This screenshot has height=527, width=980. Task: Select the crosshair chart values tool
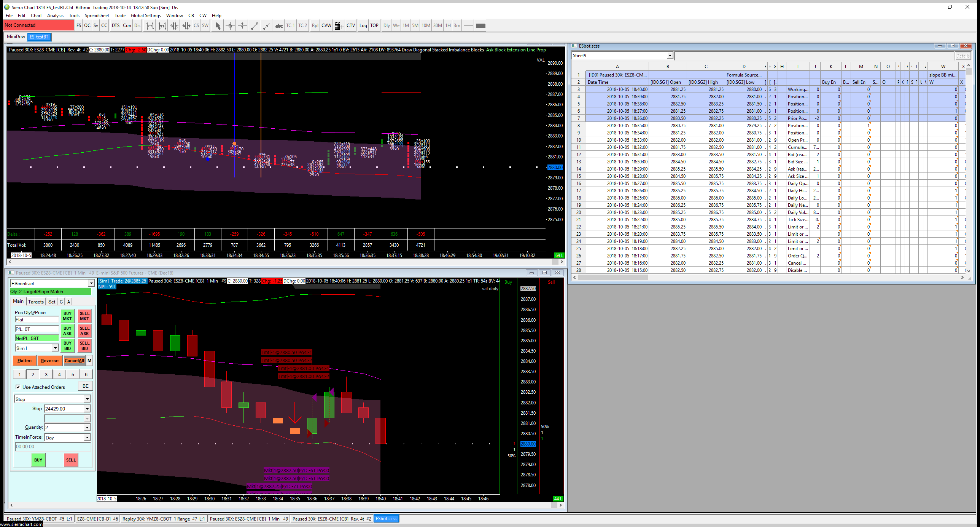[x=230, y=26]
